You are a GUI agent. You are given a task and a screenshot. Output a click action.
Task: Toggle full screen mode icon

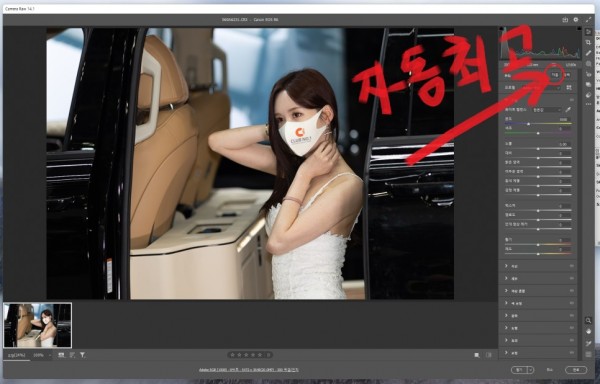pos(588,20)
